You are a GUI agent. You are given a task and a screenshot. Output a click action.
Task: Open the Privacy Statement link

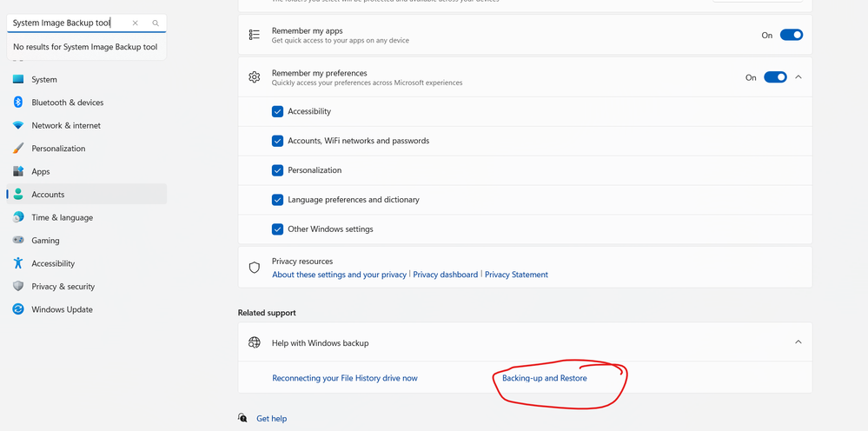516,275
